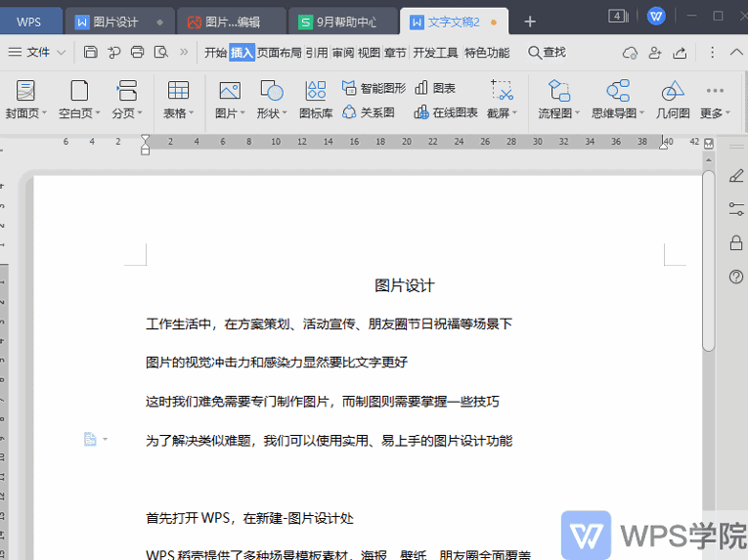The height and width of the screenshot is (560, 748).
Task: Click the 查找 search button
Action: pyautogui.click(x=547, y=52)
